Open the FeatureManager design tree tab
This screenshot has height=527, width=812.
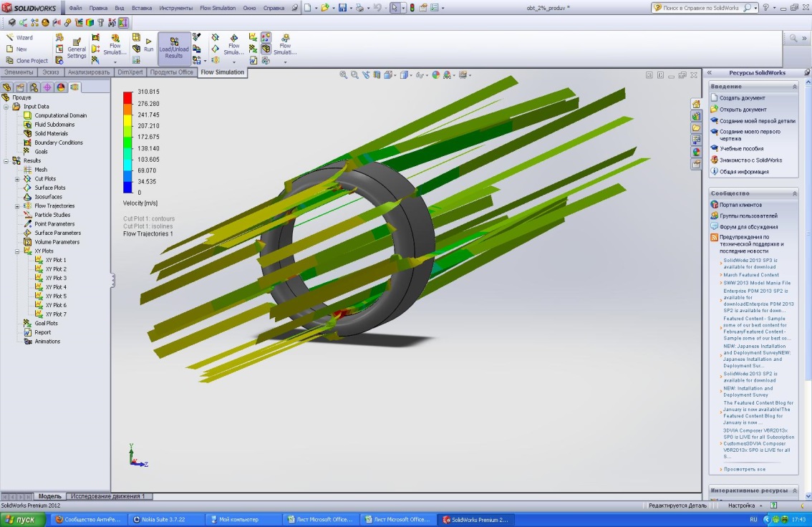point(6,87)
